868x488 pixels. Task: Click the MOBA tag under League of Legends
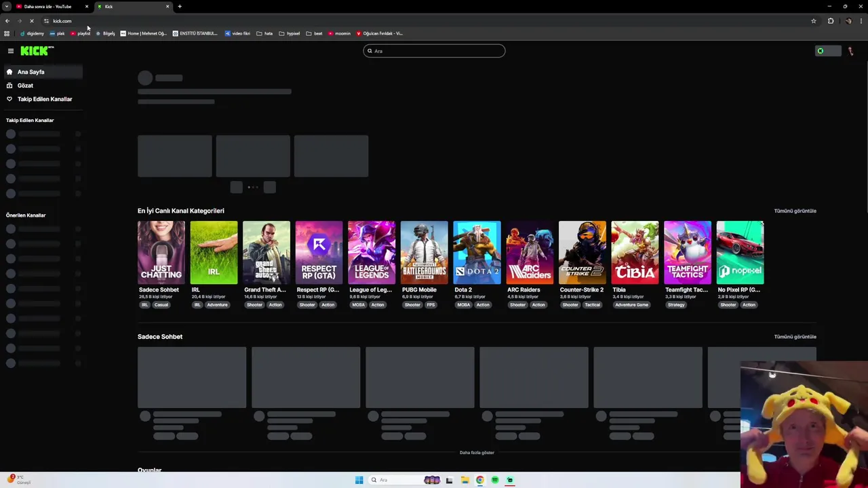pyautogui.click(x=358, y=305)
